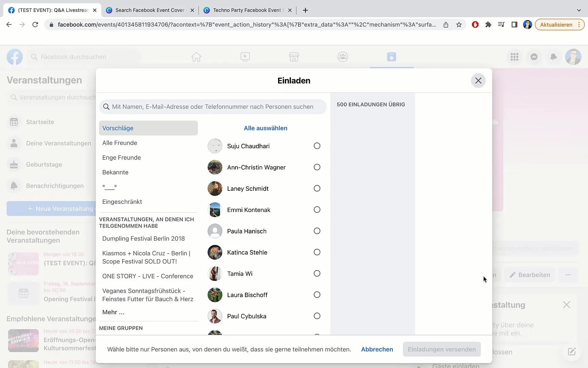The image size is (588, 368).
Task: Click the browser address bar URL
Action: click(247, 25)
